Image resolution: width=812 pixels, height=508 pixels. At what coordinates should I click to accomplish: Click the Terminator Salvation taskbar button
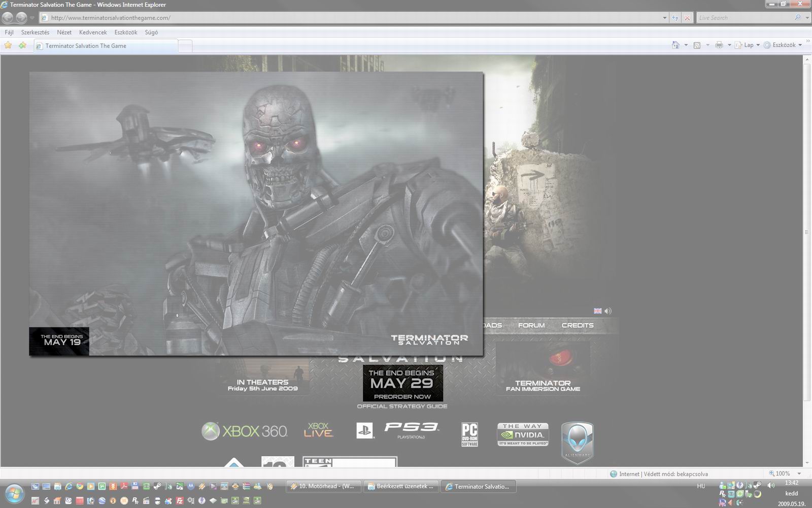coord(479,486)
